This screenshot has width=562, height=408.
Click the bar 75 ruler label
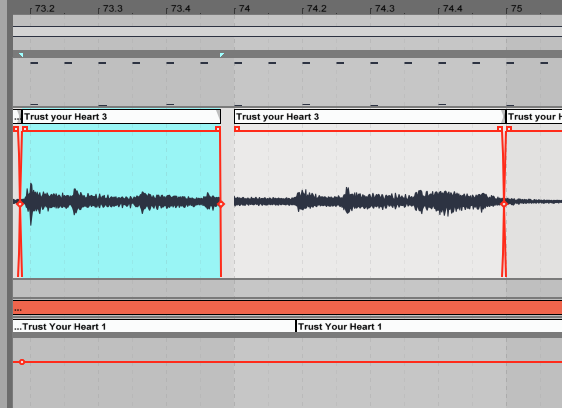(x=516, y=9)
